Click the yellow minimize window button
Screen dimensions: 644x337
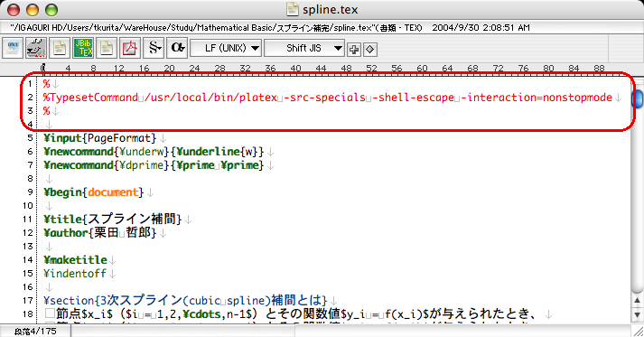pyautogui.click(x=32, y=10)
